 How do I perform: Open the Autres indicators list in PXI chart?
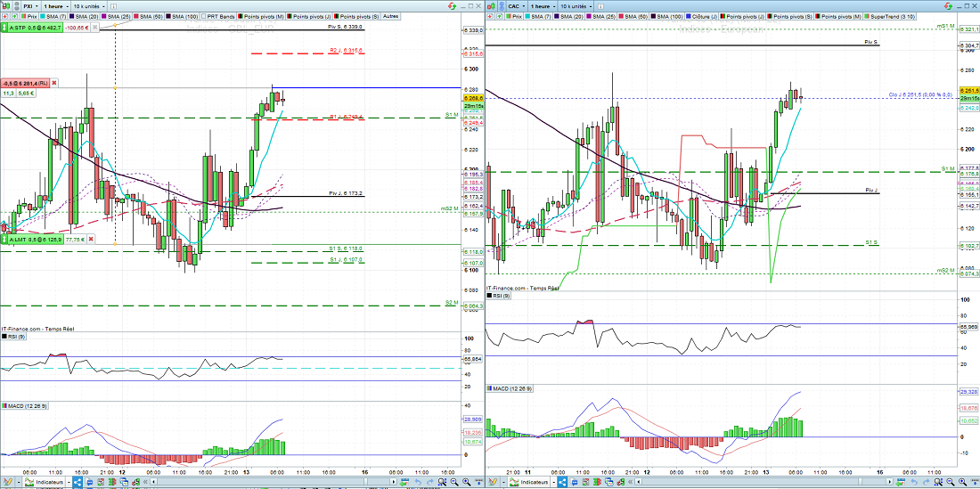pos(390,16)
